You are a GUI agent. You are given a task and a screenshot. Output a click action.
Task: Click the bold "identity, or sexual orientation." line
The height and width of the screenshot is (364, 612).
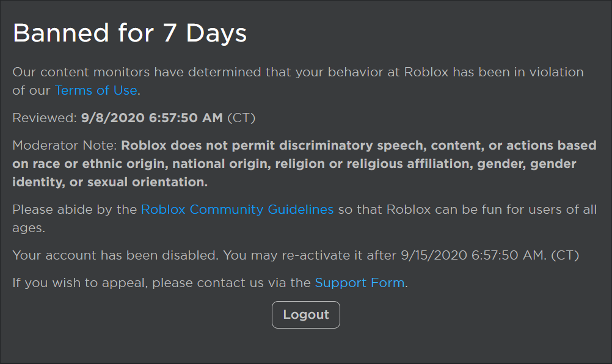(110, 182)
